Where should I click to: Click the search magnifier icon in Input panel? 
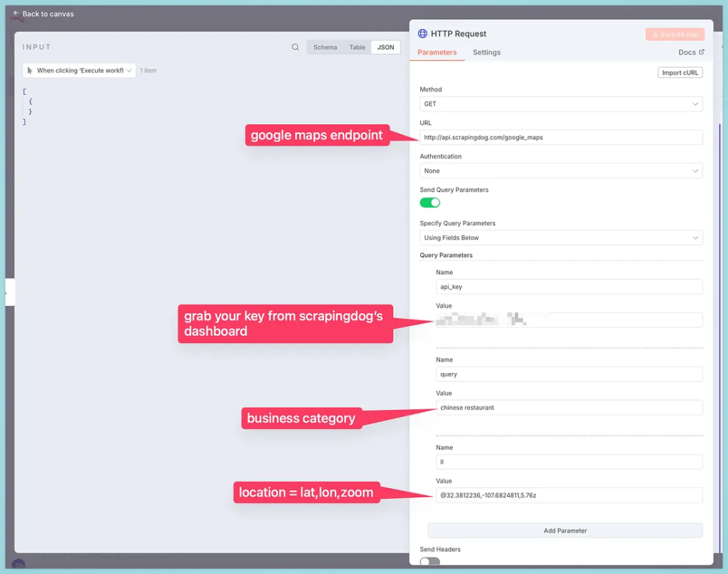coord(295,48)
